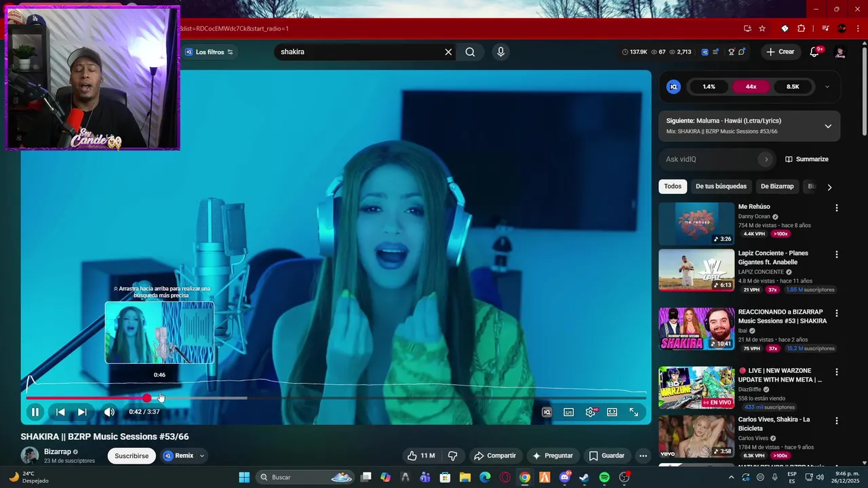The image size is (868, 488).
Task: Click the vidIQ Remix button
Action: tap(178, 455)
